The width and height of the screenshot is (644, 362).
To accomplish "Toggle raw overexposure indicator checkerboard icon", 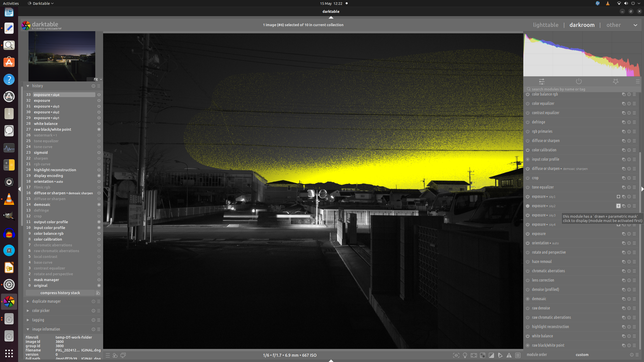I will (482, 355).
